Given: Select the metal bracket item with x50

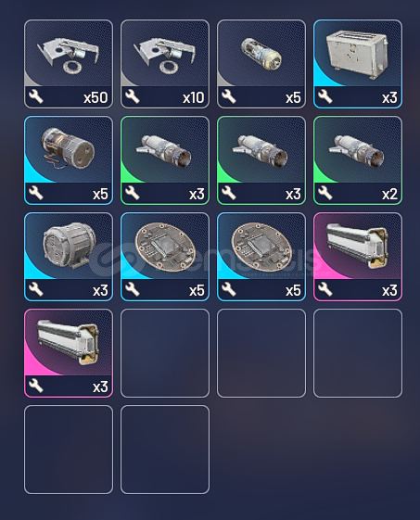Looking at the screenshot, I should pos(69,64).
